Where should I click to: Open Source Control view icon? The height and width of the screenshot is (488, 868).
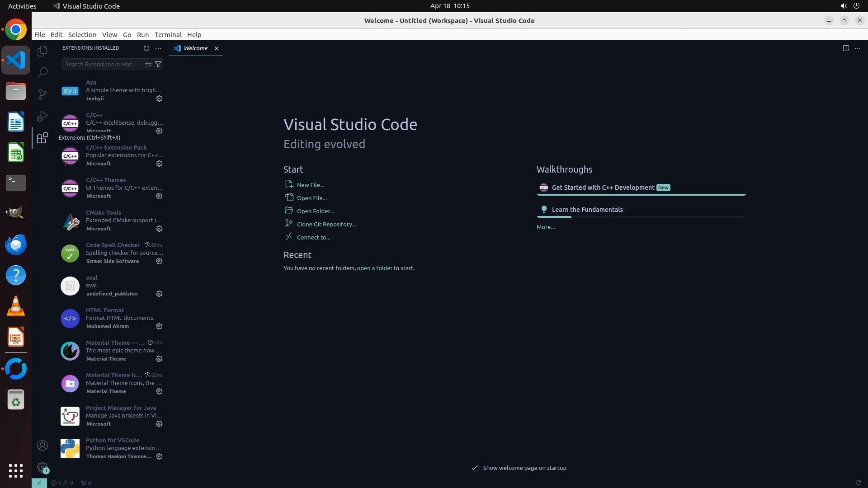pos(42,94)
